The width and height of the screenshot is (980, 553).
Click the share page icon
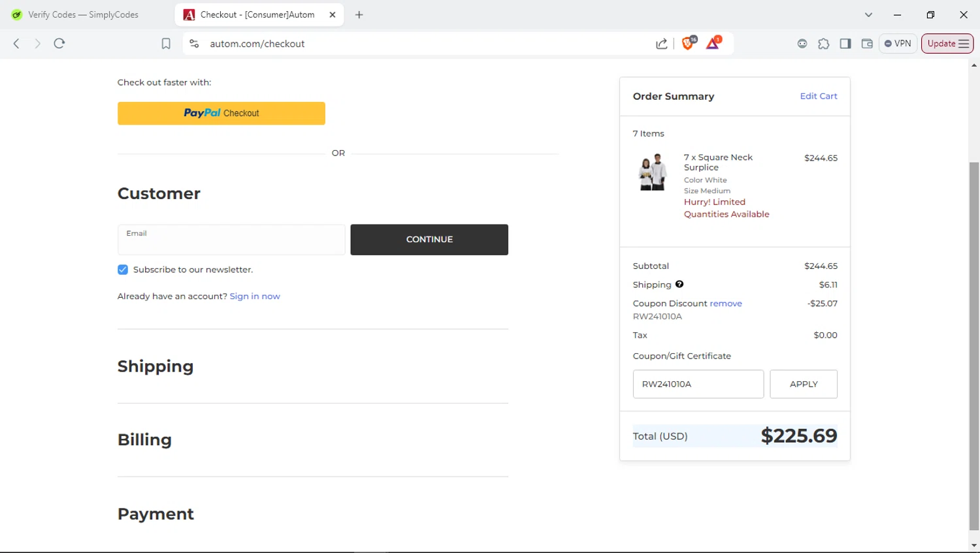(x=662, y=44)
